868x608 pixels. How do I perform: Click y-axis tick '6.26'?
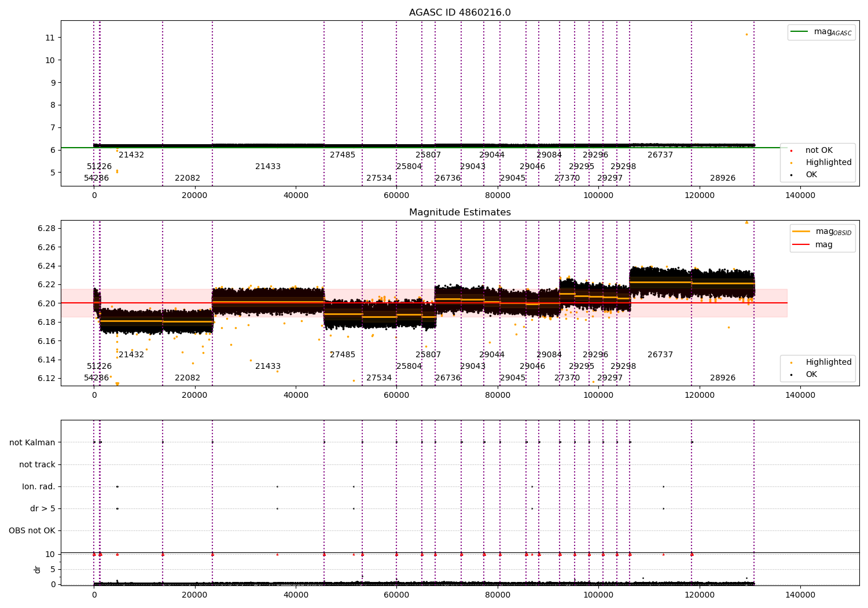[x=46, y=247]
